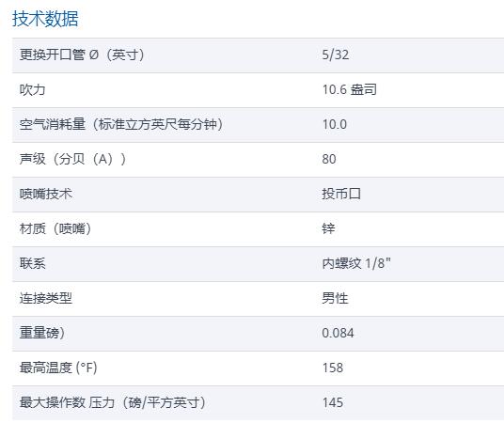Select the 联系 row label
504x423 pixels.
(x=33, y=263)
